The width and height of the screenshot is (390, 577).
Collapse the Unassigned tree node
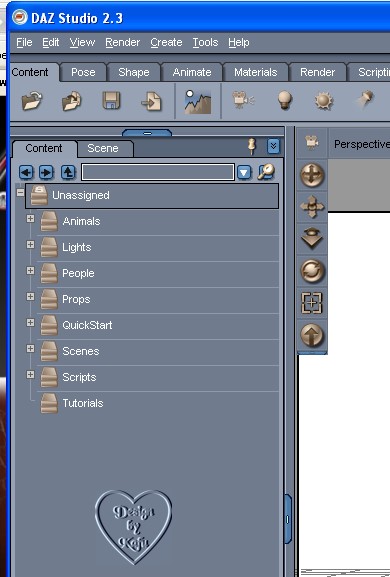point(20,192)
